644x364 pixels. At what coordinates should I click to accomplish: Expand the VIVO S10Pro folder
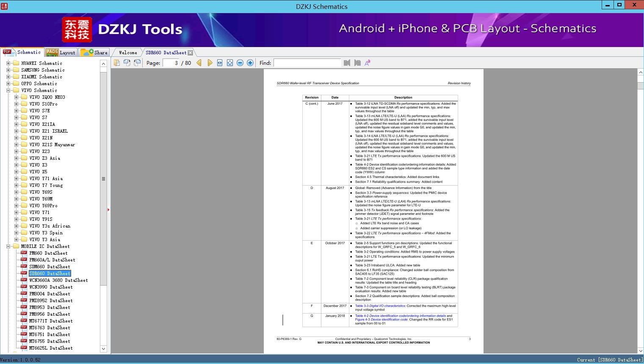[x=16, y=104]
